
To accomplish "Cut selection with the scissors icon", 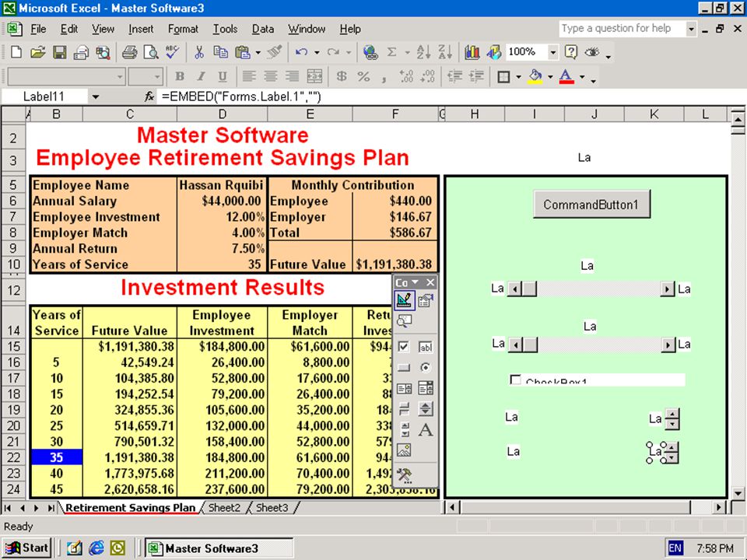I will [199, 52].
